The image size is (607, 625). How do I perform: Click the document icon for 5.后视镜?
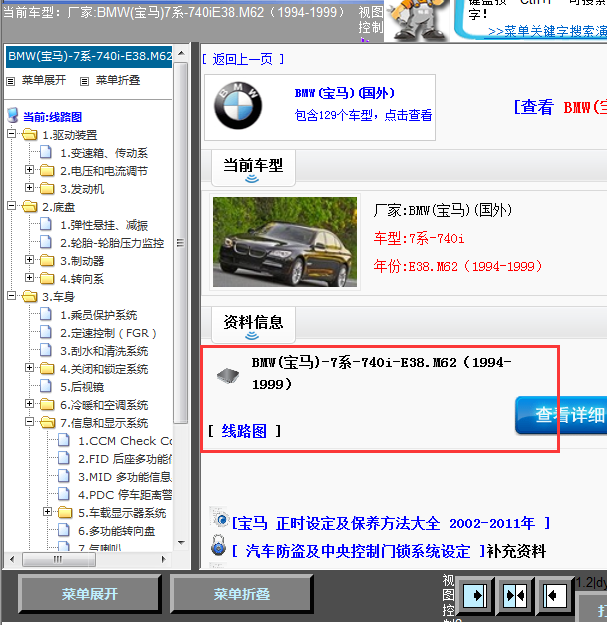[x=46, y=385]
